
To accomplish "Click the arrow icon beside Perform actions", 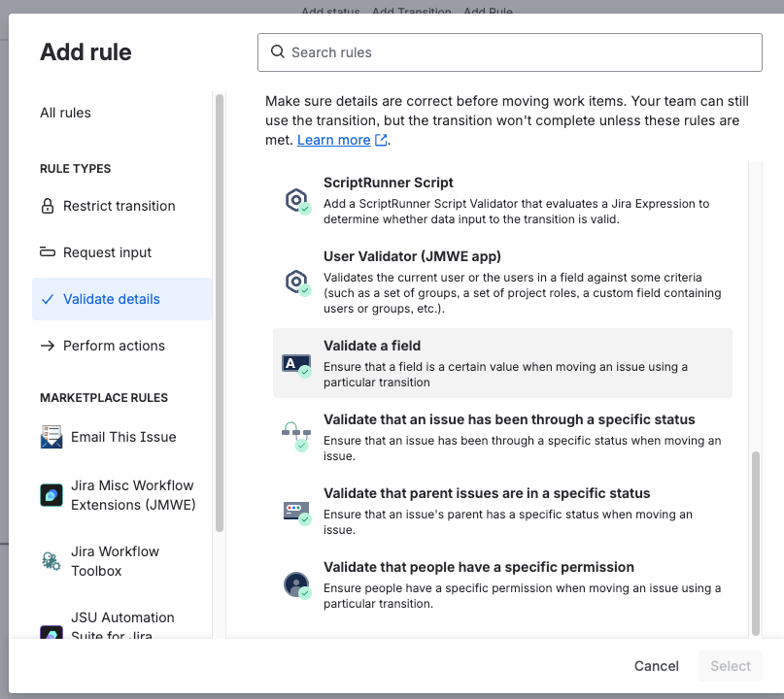I will [x=48, y=346].
